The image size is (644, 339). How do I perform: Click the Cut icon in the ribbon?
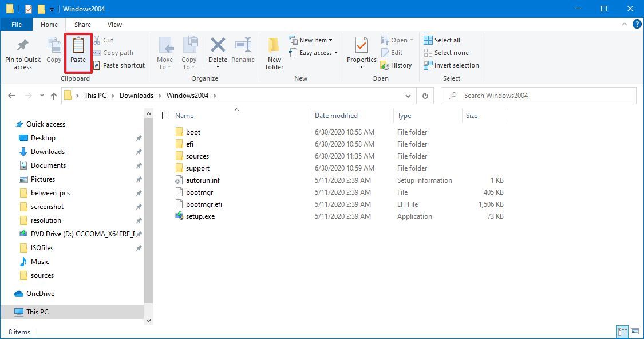click(x=97, y=40)
